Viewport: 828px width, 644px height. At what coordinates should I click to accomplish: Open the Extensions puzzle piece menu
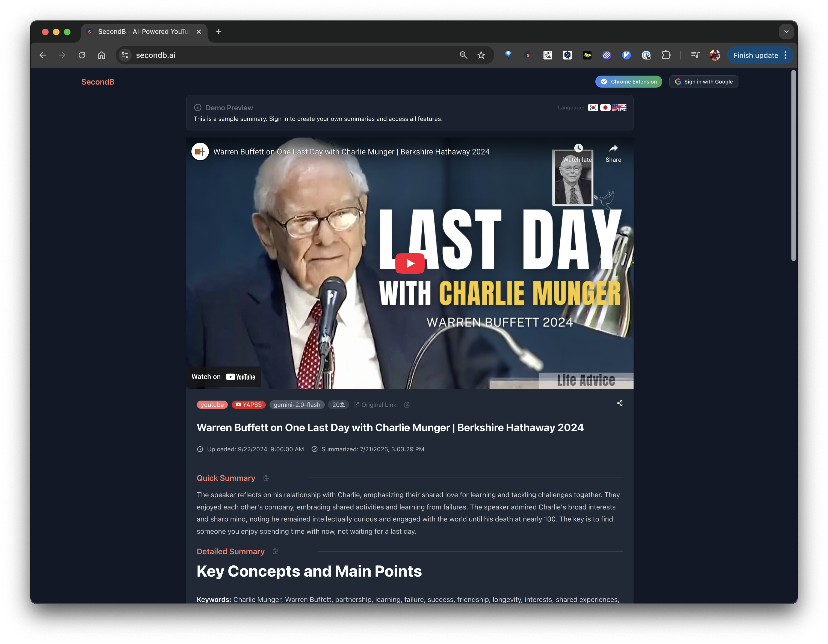click(666, 55)
